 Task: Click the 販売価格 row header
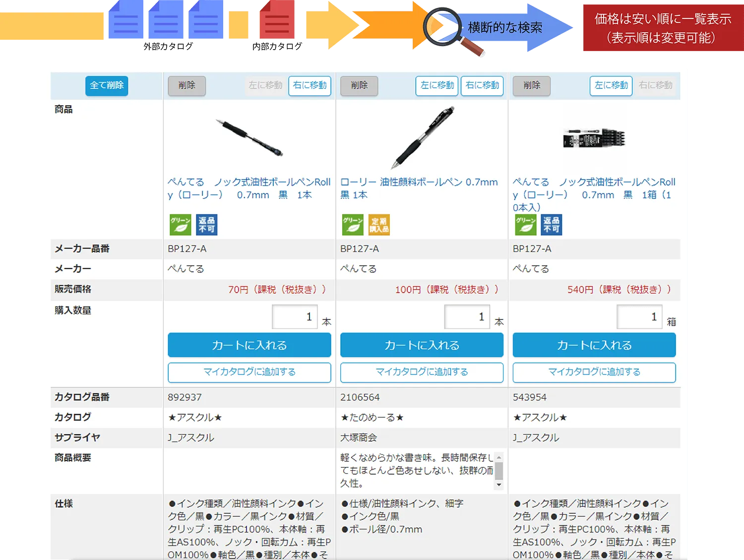[73, 289]
